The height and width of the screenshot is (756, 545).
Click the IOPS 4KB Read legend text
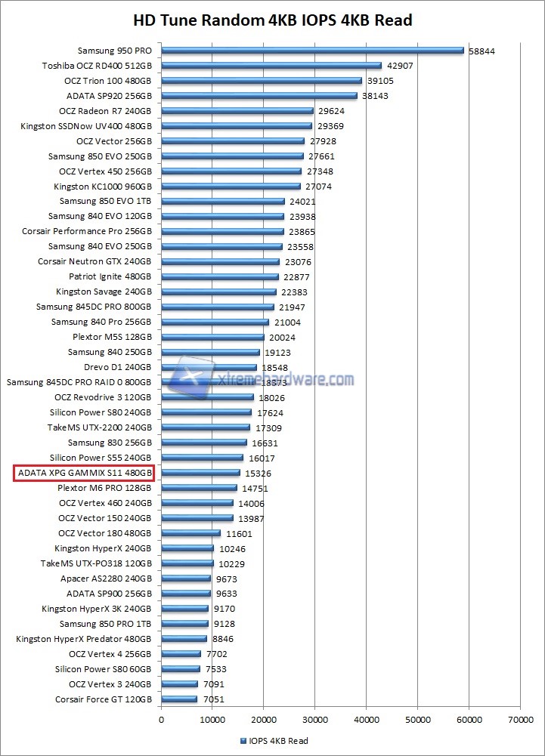point(279,741)
